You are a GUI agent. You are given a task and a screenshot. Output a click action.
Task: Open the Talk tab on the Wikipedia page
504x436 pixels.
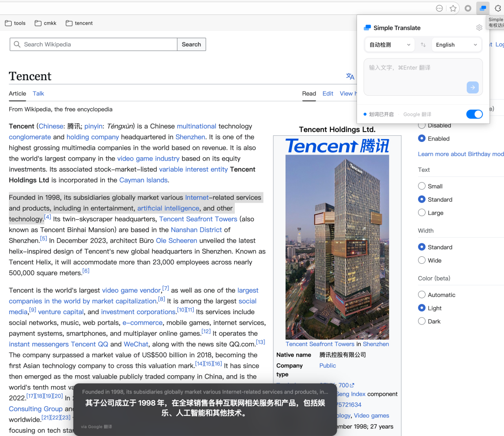pyautogui.click(x=38, y=93)
